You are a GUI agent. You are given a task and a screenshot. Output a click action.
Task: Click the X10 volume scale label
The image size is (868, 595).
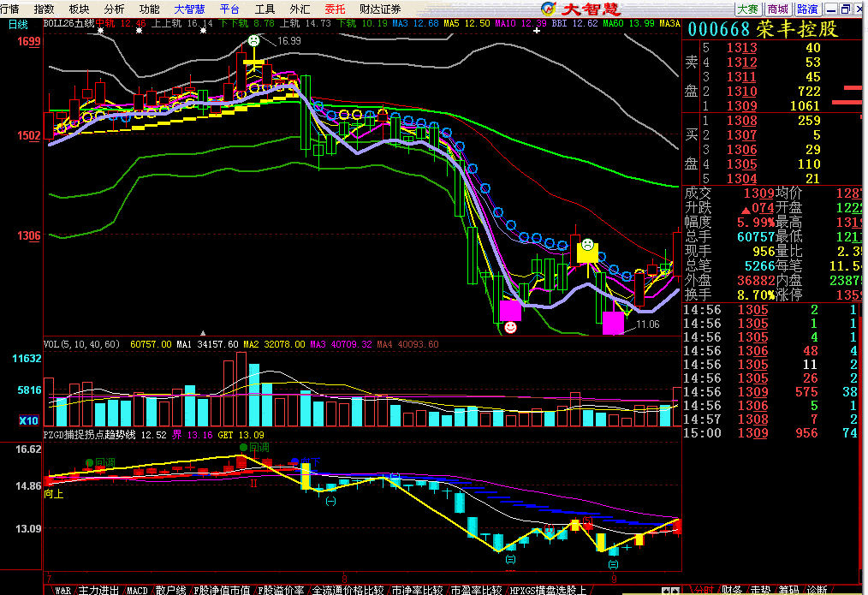pyautogui.click(x=29, y=420)
